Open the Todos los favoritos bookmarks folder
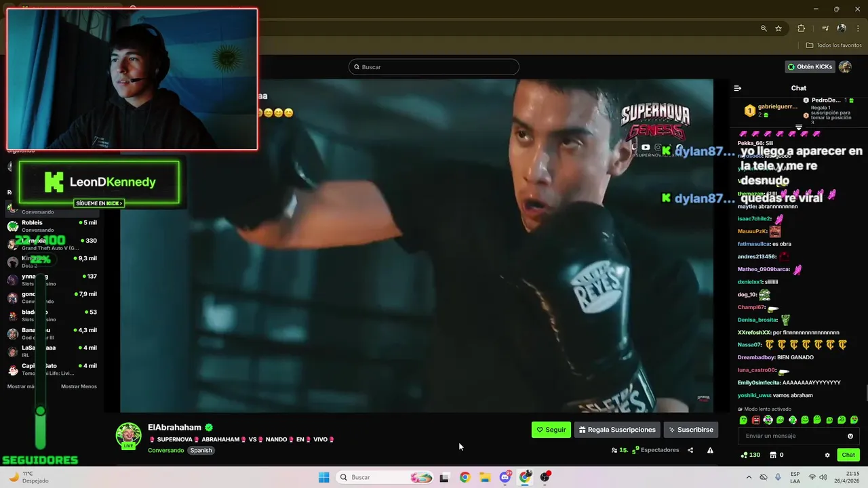This screenshot has height=488, width=868. (x=834, y=45)
